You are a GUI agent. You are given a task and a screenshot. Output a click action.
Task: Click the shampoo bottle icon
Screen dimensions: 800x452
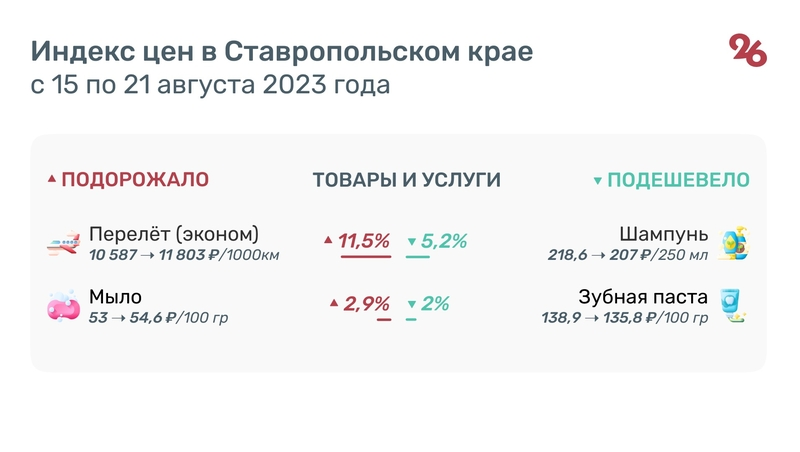tap(735, 243)
